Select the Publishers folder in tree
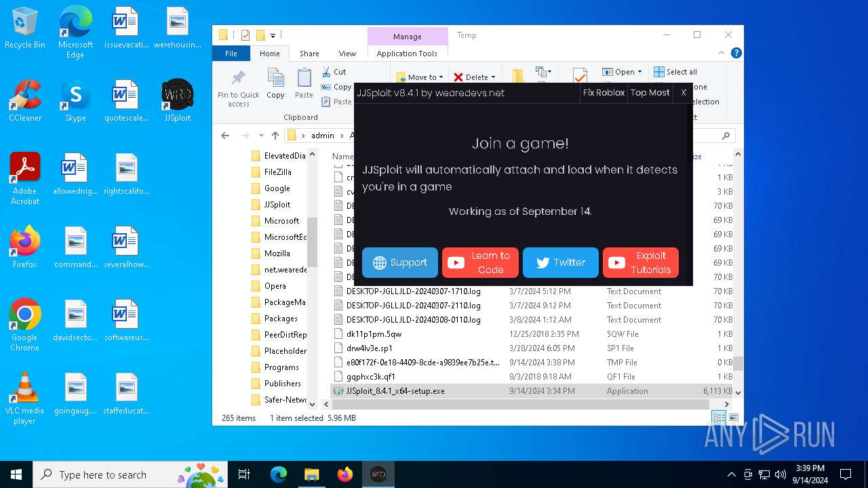 (x=282, y=384)
